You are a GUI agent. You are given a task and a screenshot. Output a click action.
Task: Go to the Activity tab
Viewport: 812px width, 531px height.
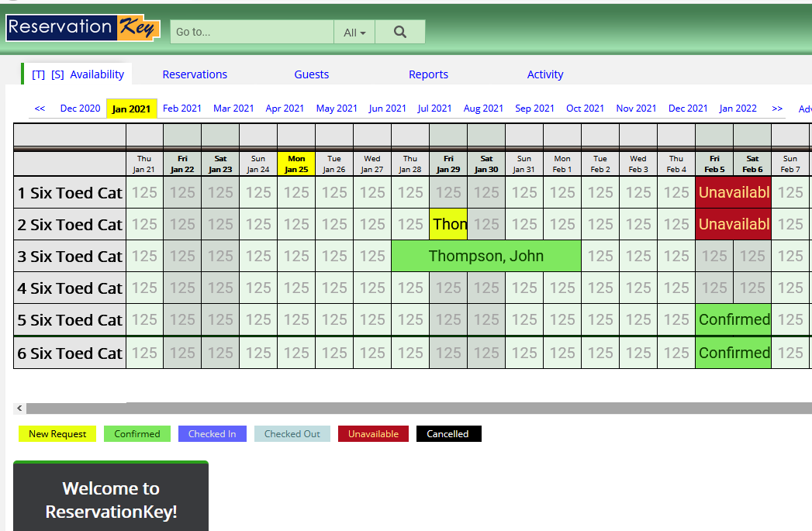[x=545, y=74]
